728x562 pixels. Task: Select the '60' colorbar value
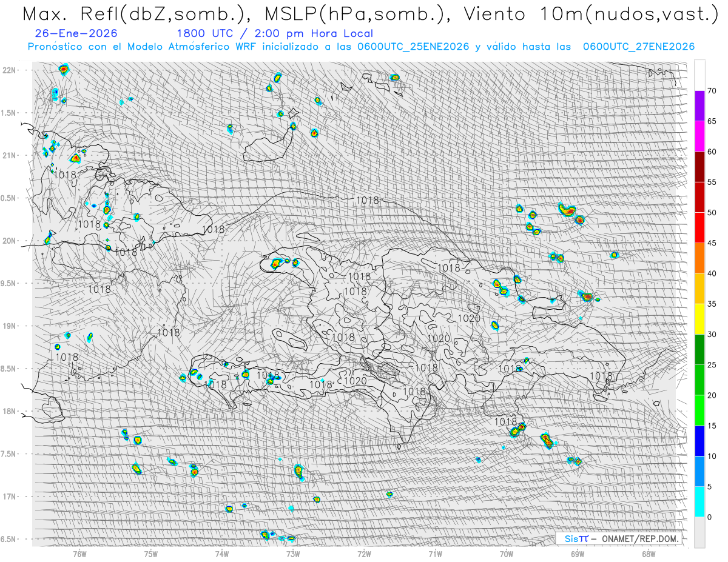711,152
